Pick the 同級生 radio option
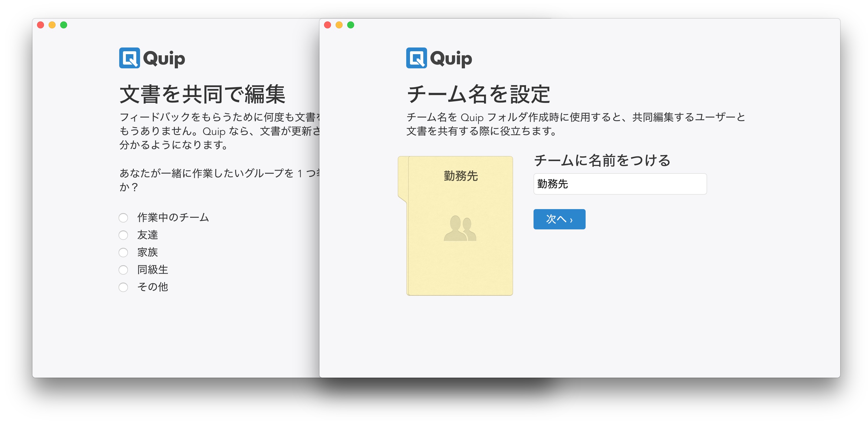Screen dimensions: 868x424 point(123,270)
